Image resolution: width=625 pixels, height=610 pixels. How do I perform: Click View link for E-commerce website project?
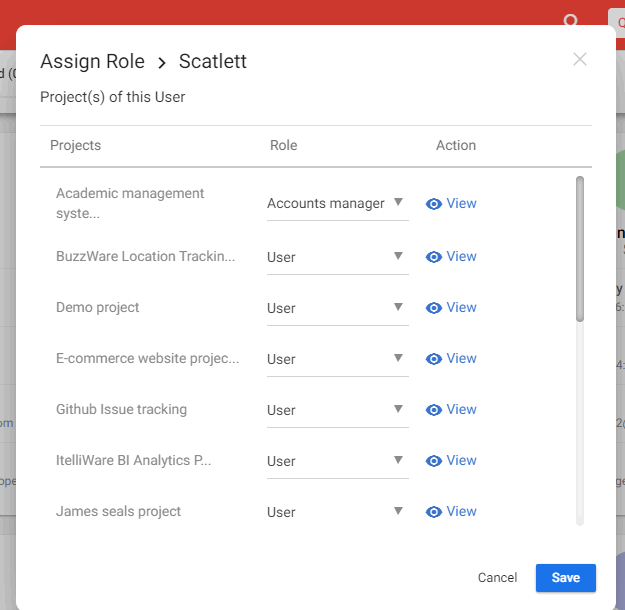[x=461, y=358]
